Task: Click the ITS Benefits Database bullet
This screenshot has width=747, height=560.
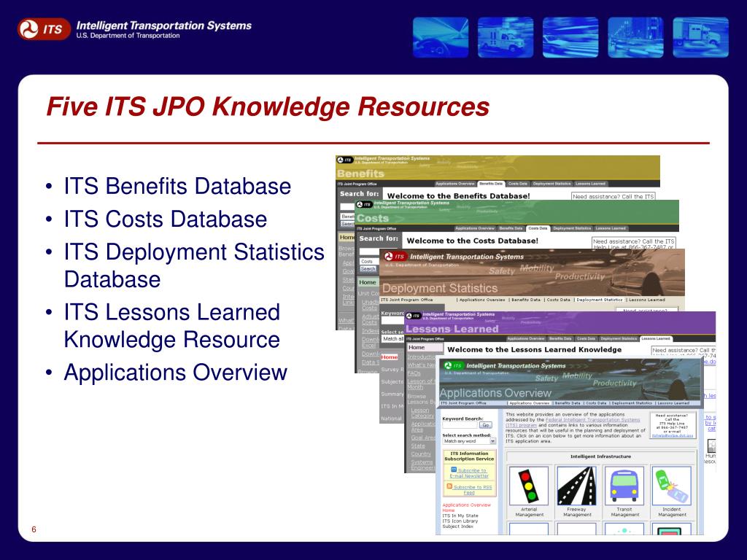Action: pos(177,186)
